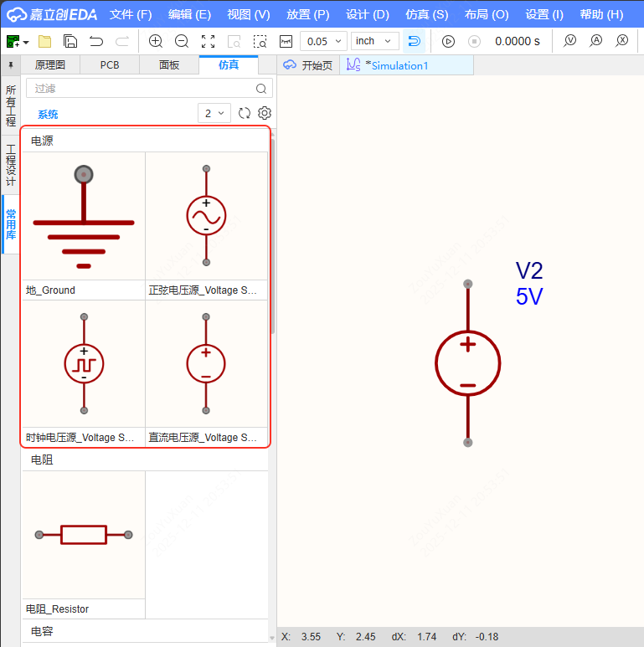Refresh the component library list
Viewport: 644px width, 647px height.
point(245,113)
